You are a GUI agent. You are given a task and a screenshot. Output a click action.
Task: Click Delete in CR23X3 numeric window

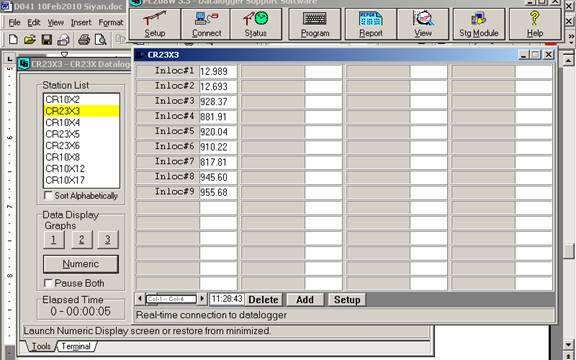pos(263,299)
